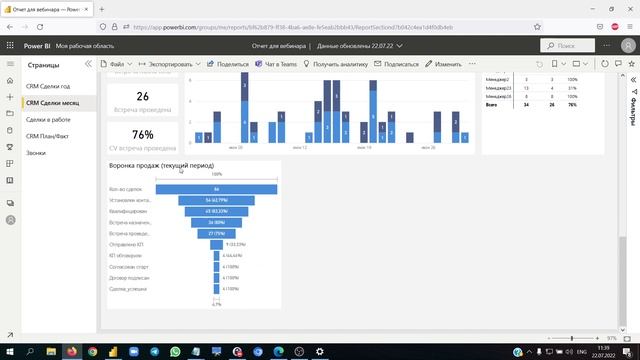Screen dimensions: 640x360
Task: Open the Data hub icon in sidebar
Action: 10,130
